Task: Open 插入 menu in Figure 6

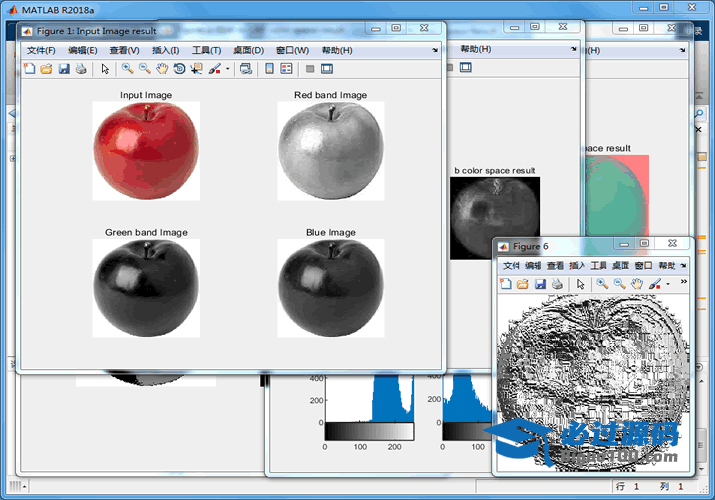Action: pos(577,265)
